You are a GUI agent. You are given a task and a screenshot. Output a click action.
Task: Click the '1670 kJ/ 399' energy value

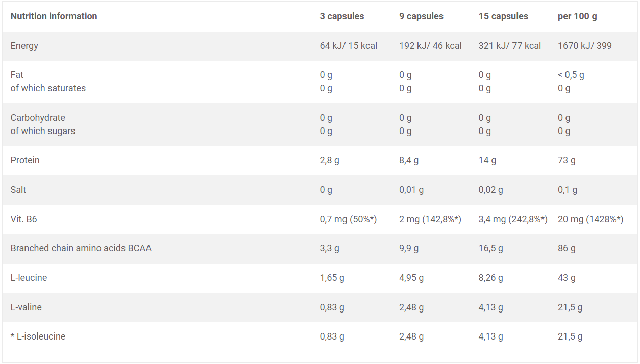[585, 46]
